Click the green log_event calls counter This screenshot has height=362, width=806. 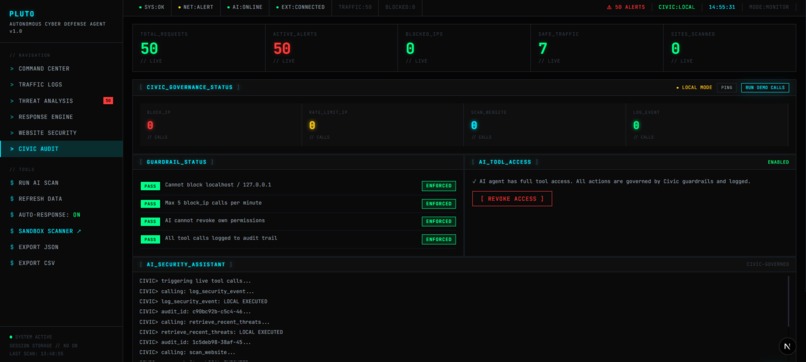636,125
